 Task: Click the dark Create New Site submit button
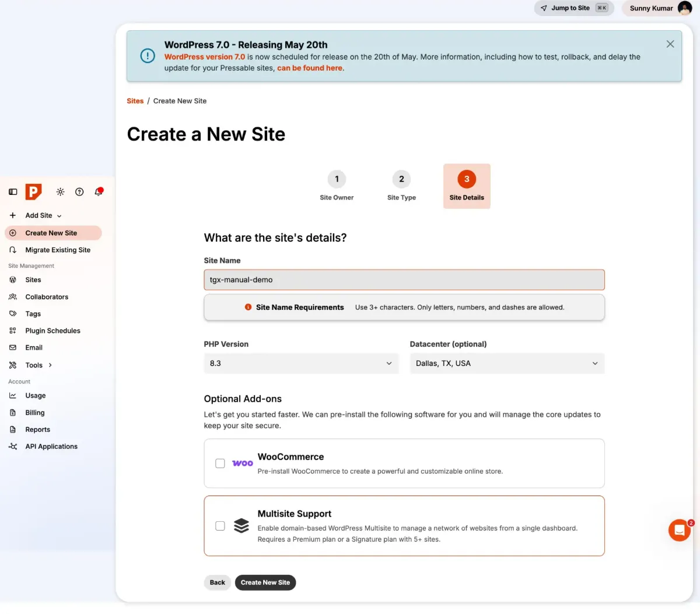(265, 582)
